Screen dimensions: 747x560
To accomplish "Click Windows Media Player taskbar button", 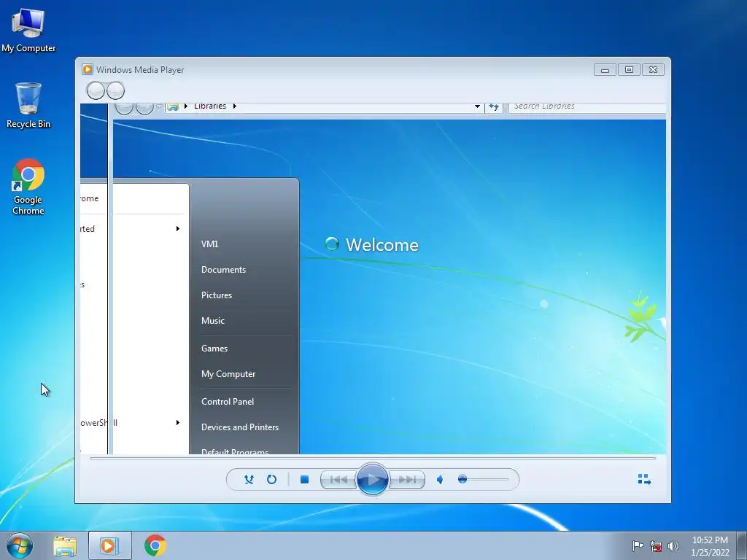I will pyautogui.click(x=109, y=545).
